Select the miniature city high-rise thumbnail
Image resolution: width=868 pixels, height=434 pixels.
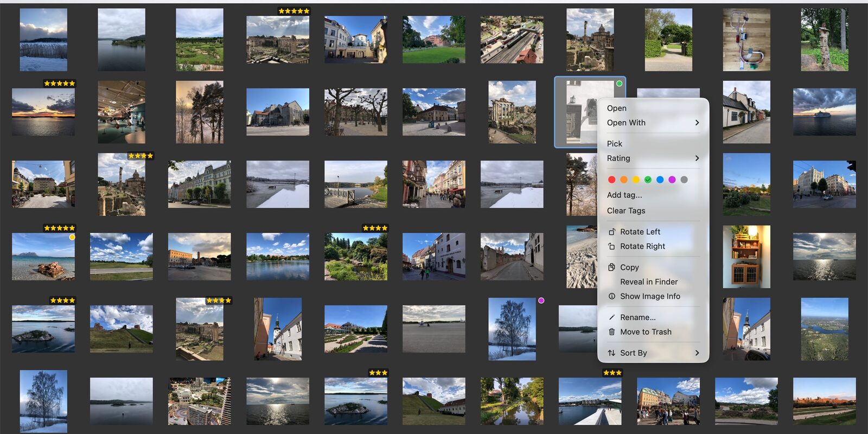[200, 401]
